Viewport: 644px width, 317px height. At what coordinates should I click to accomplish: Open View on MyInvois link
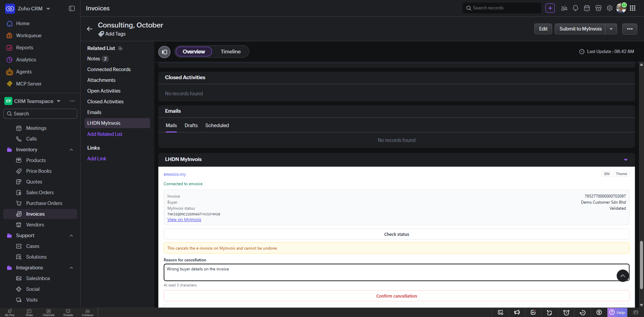(184, 220)
